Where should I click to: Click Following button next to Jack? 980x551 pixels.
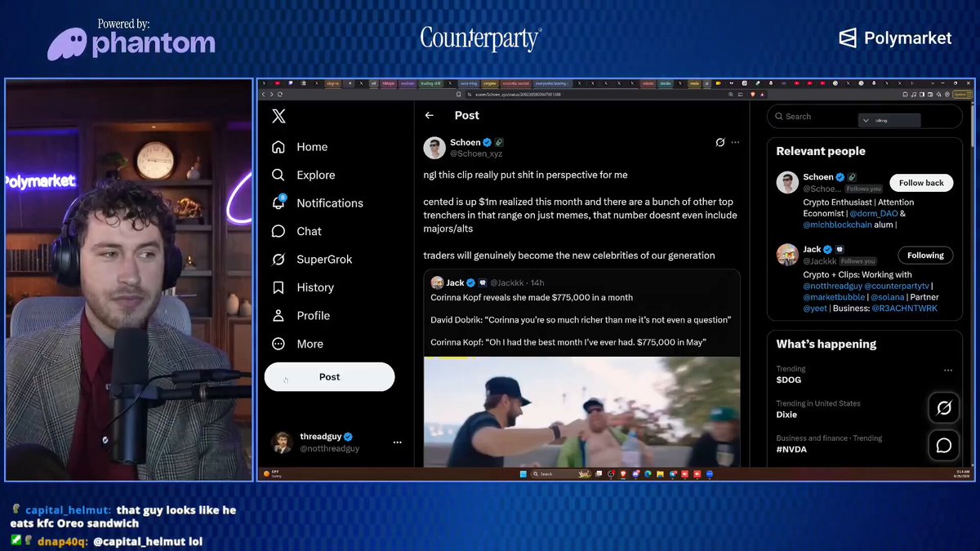[x=925, y=256]
